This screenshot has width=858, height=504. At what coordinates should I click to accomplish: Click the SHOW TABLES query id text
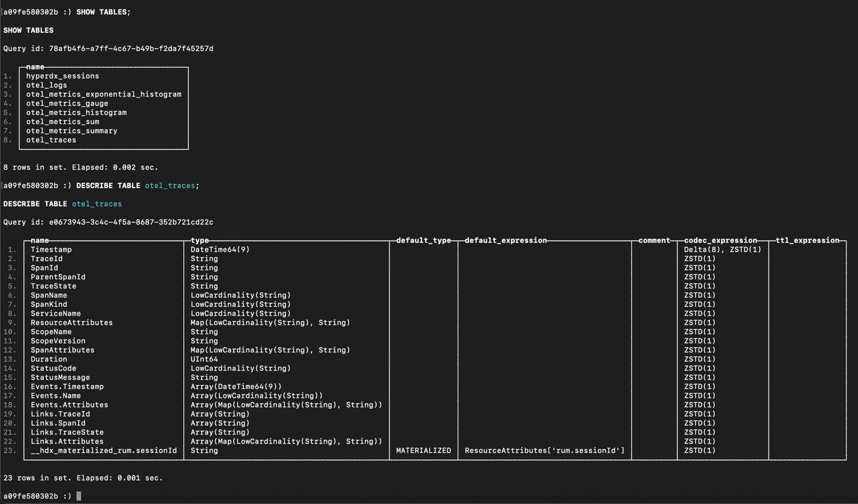coord(109,49)
